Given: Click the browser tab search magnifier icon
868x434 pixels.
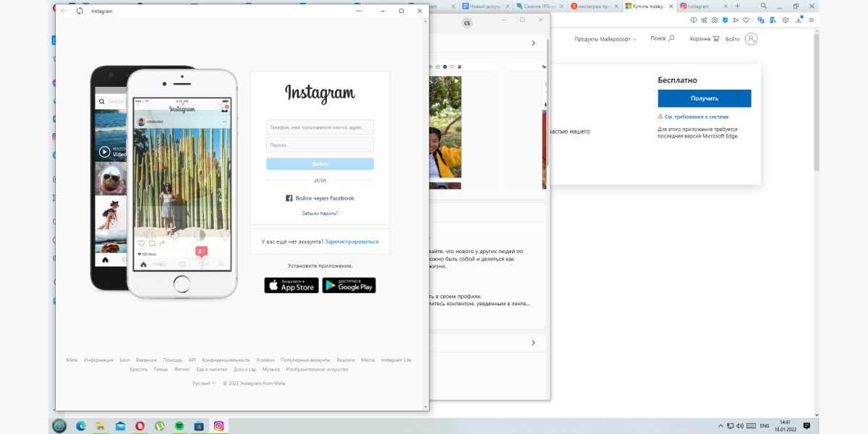Looking at the screenshot, I should coord(763,6).
